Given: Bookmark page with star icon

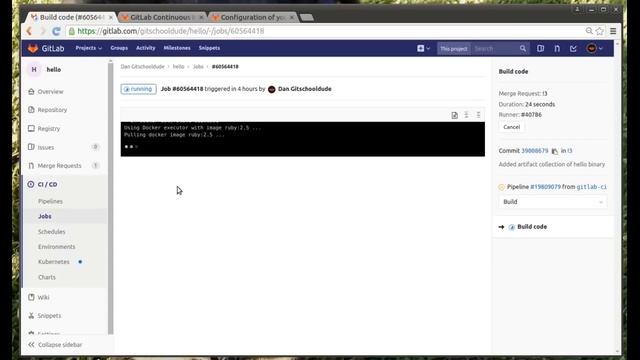Looking at the screenshot, I should (600, 31).
